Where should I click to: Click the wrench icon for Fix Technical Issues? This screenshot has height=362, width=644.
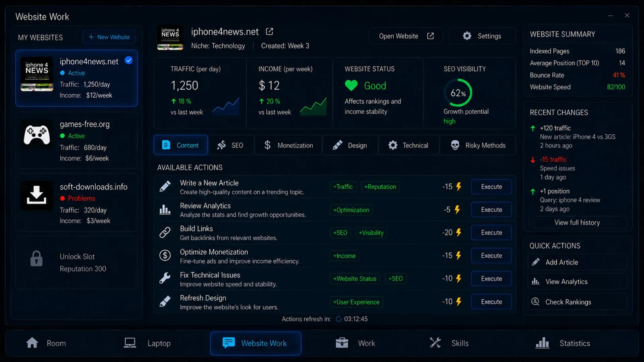(165, 278)
